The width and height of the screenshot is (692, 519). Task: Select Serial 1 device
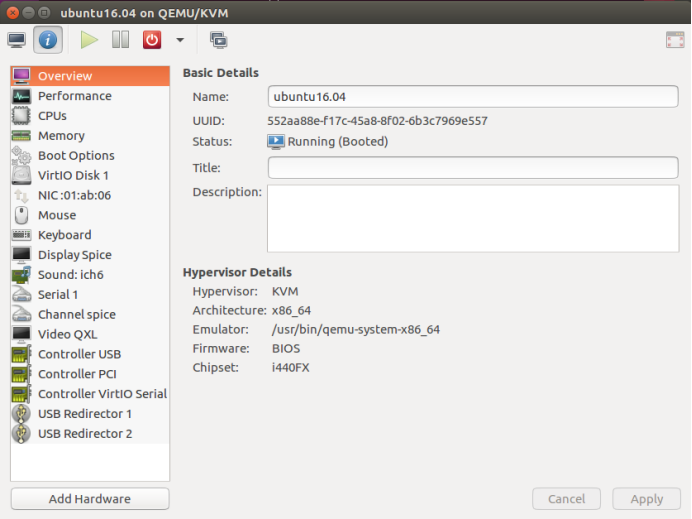click(90, 294)
